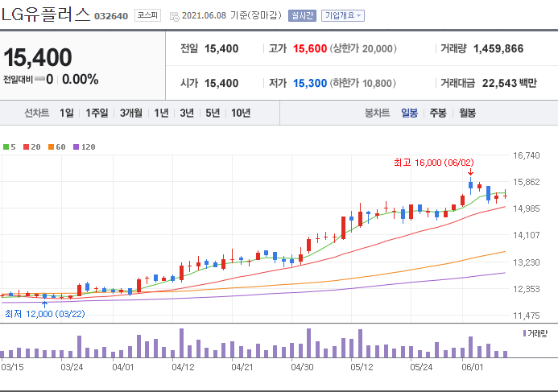
Task: Select the 1일 line chart tab
Action: tap(67, 113)
